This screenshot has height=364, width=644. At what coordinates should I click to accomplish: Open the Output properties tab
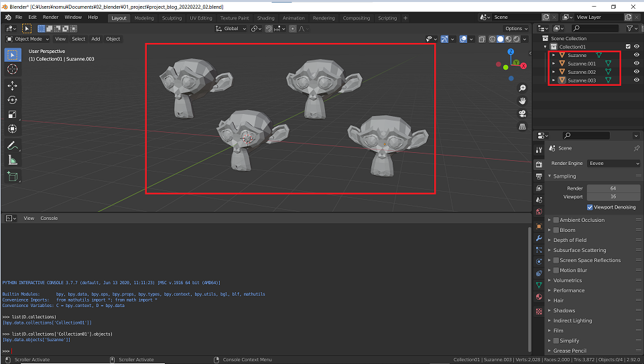coord(539,176)
